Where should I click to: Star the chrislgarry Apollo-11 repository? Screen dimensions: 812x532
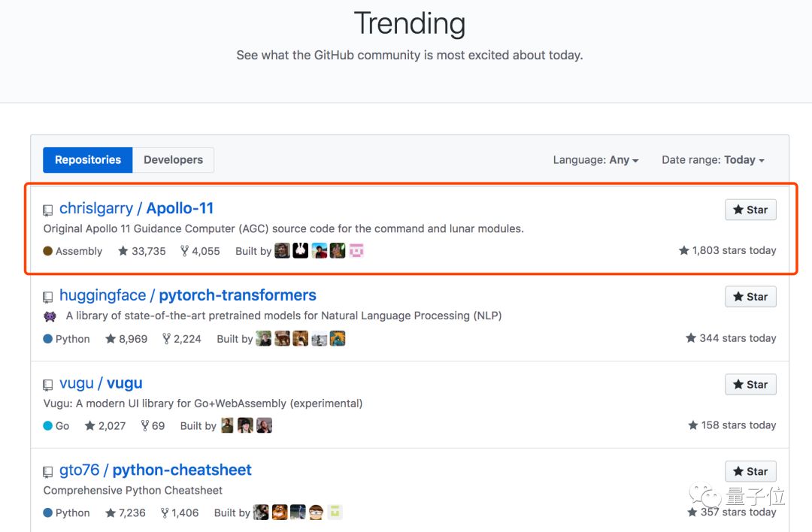750,210
